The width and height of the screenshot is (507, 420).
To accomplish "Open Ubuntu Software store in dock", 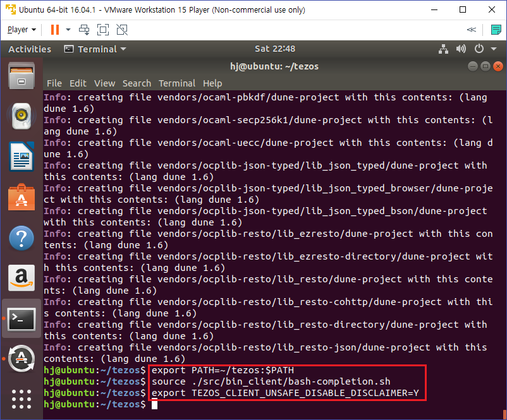I will 21,197.
